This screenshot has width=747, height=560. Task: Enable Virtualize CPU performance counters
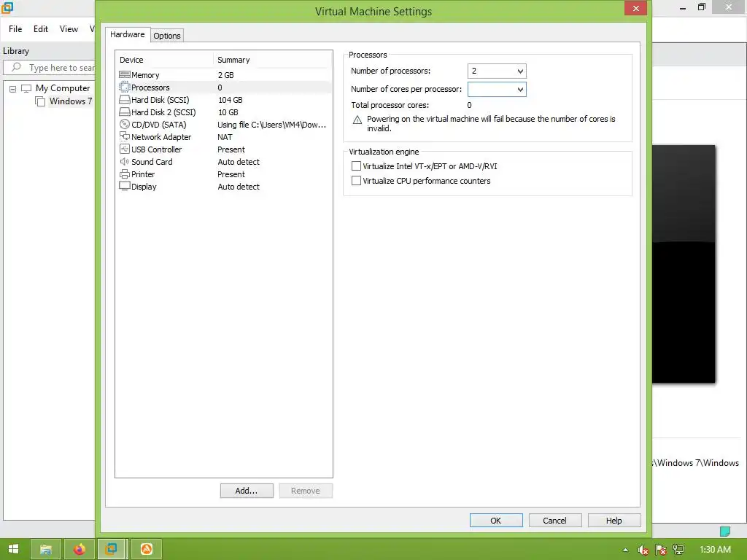pos(356,181)
